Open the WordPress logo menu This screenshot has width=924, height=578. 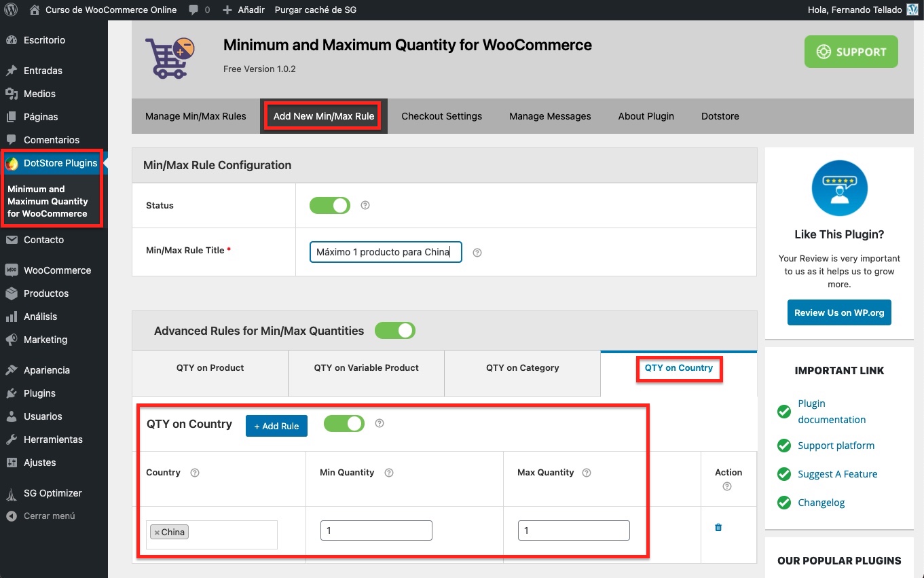10,10
